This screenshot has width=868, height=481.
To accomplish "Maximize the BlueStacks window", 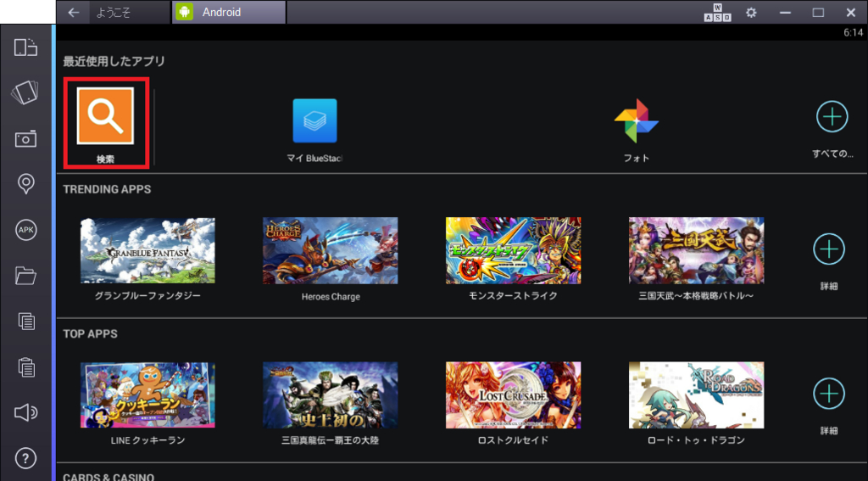I will coord(818,12).
